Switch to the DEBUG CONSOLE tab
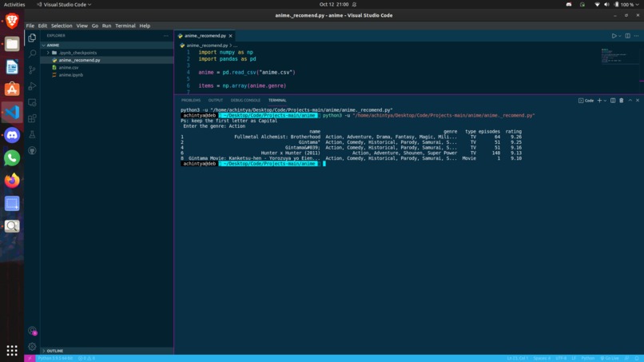 pos(245,100)
